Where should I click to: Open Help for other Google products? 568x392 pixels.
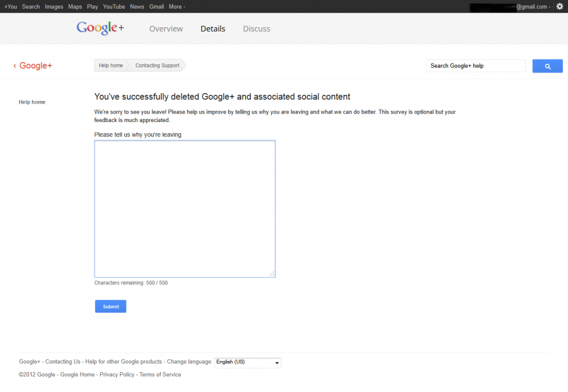124,362
